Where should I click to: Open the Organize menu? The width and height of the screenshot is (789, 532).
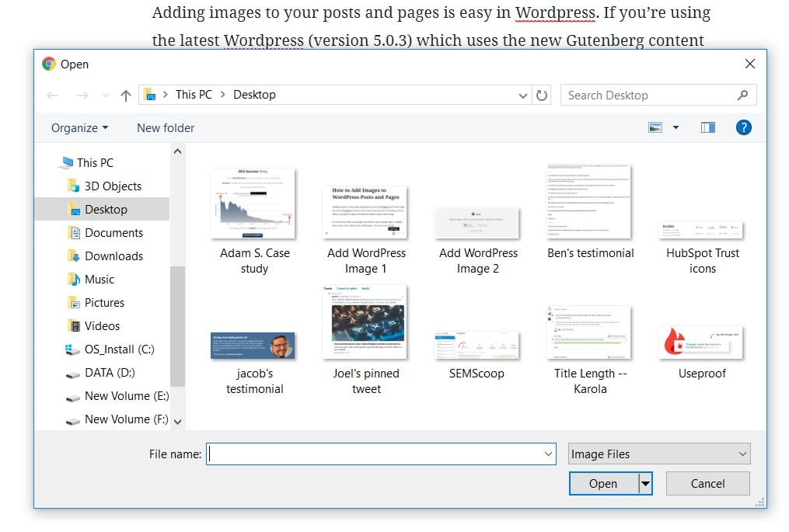(79, 128)
